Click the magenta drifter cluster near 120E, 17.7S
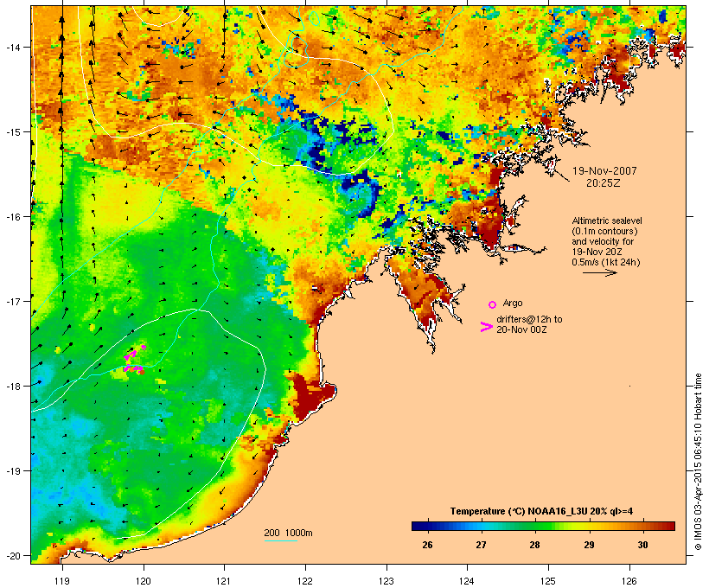 point(134,361)
